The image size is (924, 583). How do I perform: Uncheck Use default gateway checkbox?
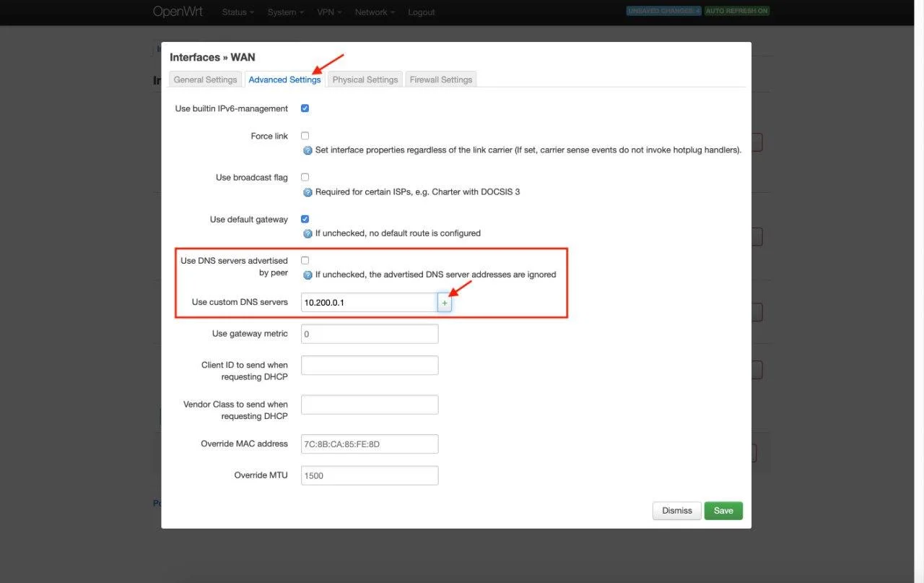click(305, 219)
